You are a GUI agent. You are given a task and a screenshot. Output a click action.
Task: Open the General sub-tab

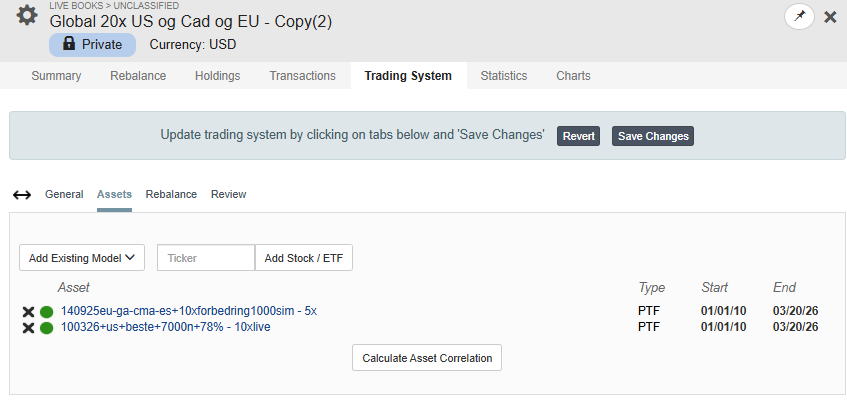click(64, 194)
